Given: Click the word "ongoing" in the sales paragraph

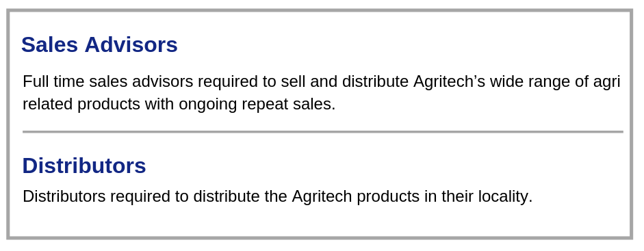Looking at the screenshot, I should 208,104.
